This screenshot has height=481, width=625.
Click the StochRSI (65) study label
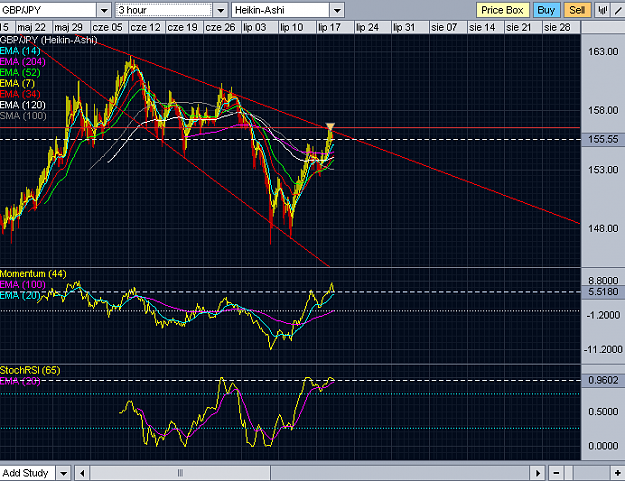pos(30,370)
